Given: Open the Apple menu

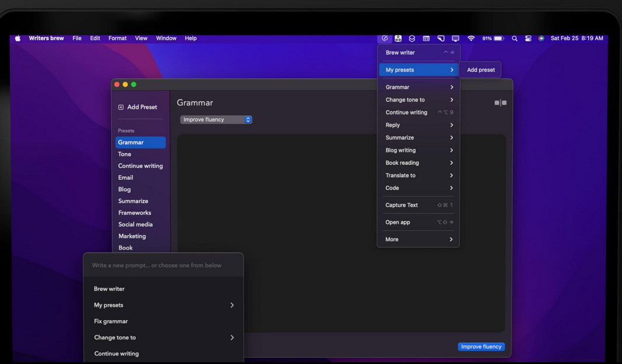Looking at the screenshot, I should [x=18, y=38].
